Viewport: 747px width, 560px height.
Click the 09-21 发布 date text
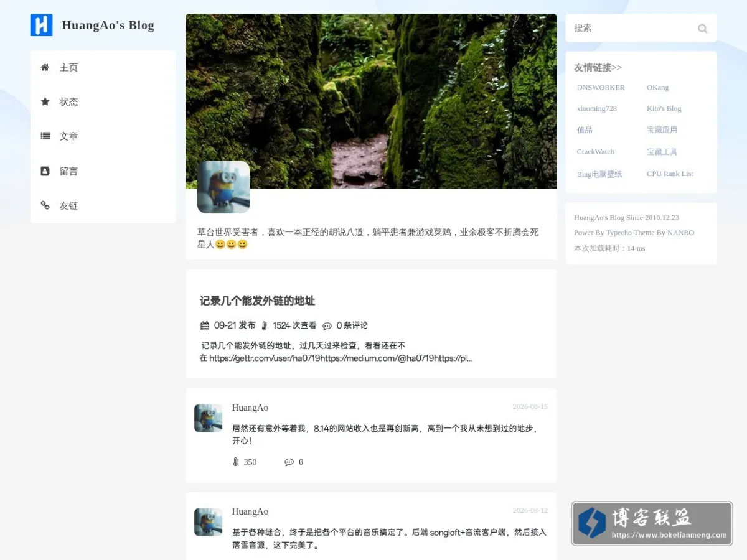tap(235, 325)
